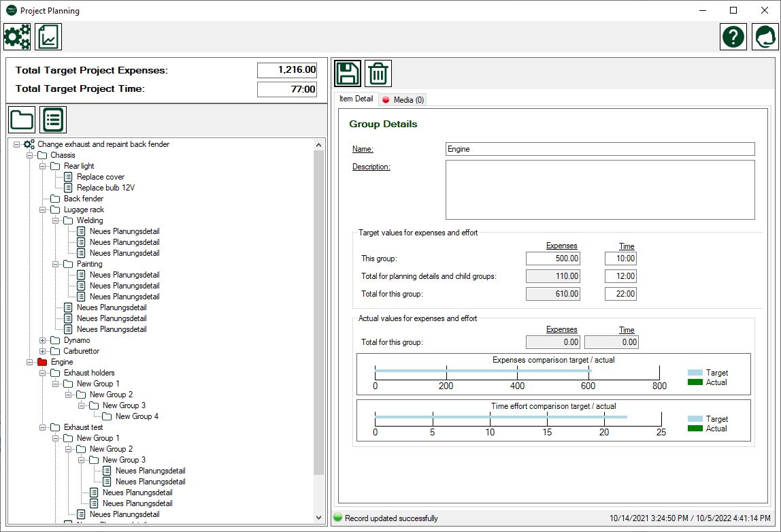Select Replace bulb 12V planning detail
This screenshot has width=781, height=532.
click(x=105, y=188)
